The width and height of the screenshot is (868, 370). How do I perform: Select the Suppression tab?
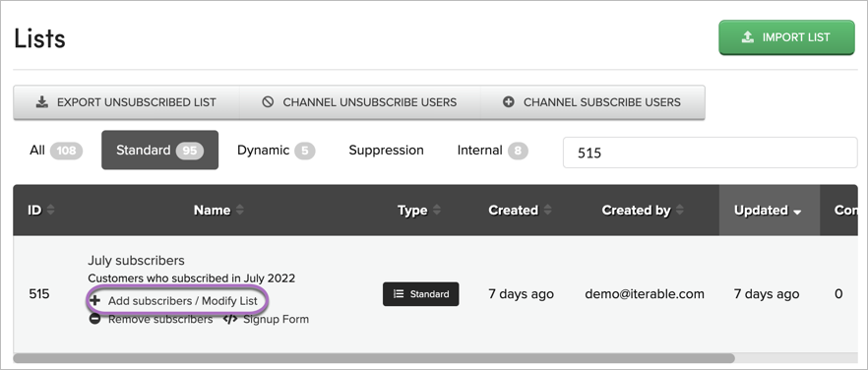(386, 151)
